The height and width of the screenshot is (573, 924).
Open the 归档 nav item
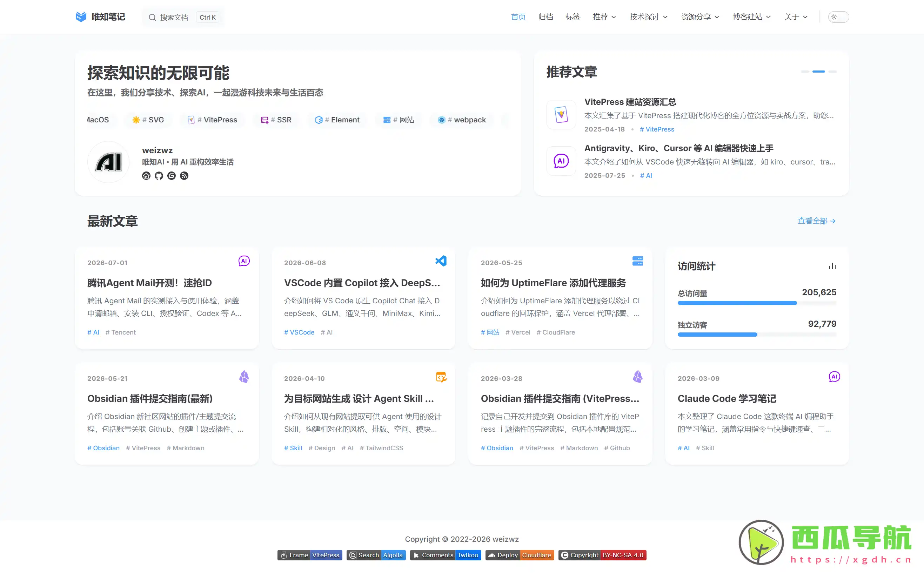545,17
